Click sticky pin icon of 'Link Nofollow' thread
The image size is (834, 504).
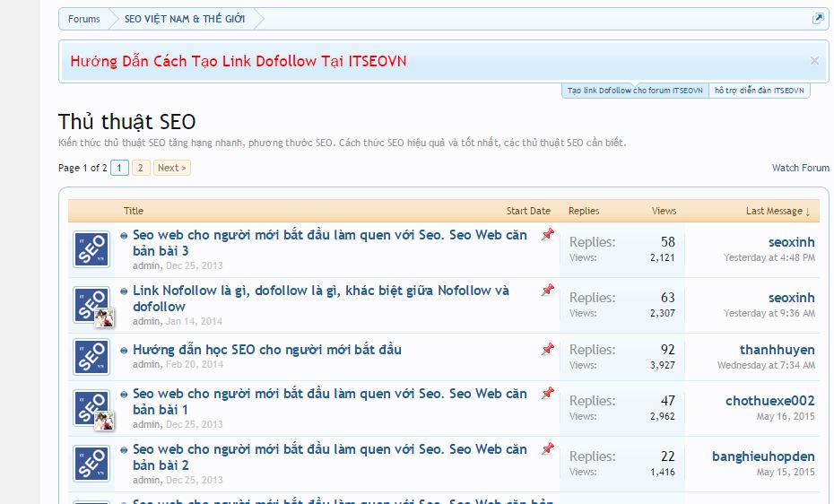[548, 291]
